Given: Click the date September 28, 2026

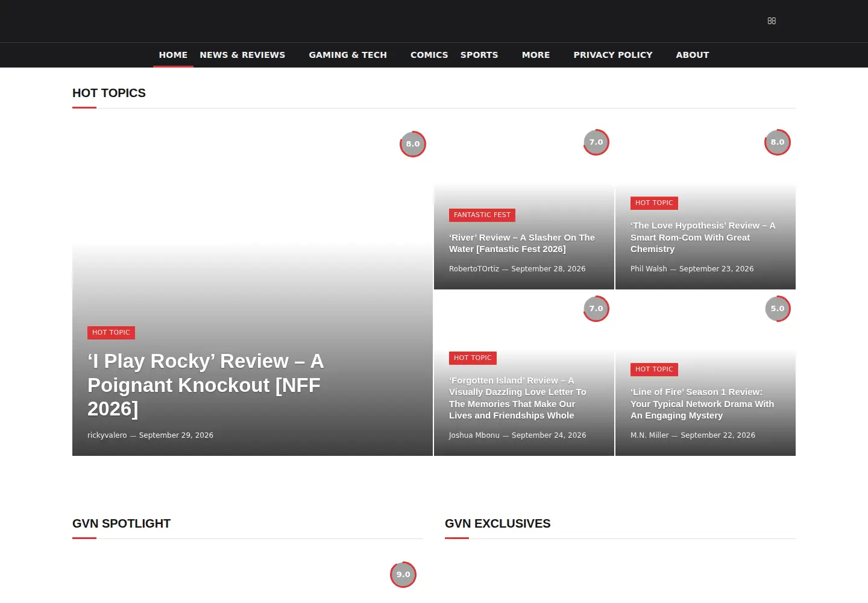Looking at the screenshot, I should [549, 269].
